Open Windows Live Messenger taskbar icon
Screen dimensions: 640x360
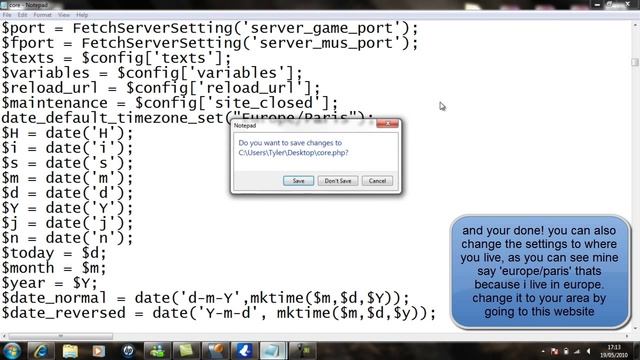(157, 351)
